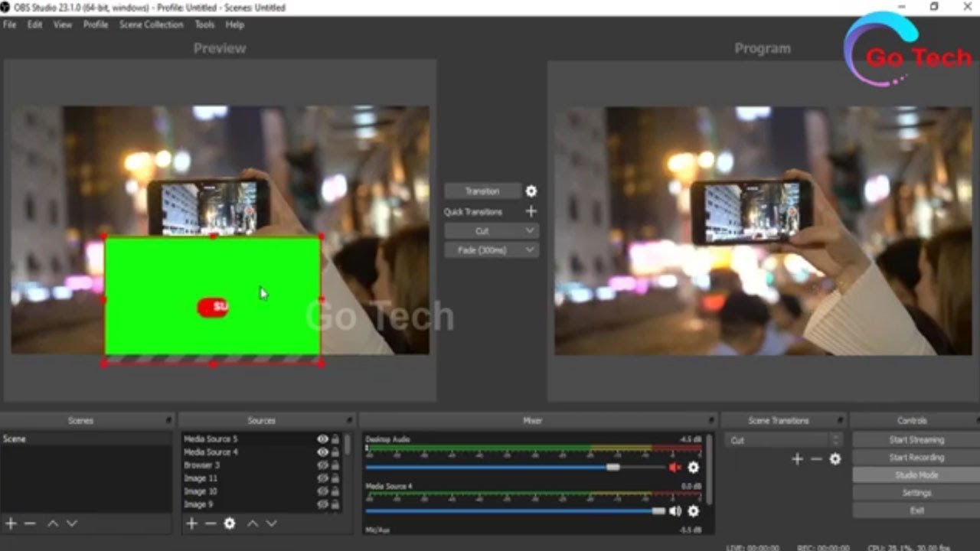Open the File menu
Image resolution: width=980 pixels, height=551 pixels.
point(9,24)
